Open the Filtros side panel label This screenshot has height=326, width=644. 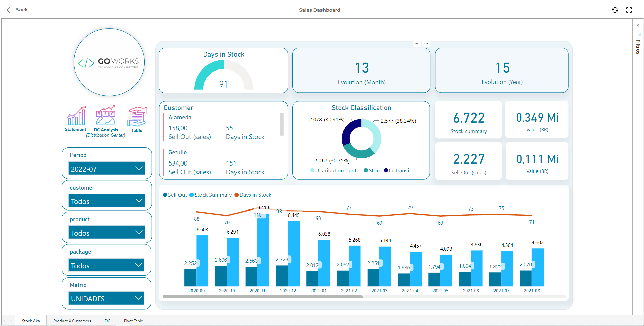click(638, 47)
